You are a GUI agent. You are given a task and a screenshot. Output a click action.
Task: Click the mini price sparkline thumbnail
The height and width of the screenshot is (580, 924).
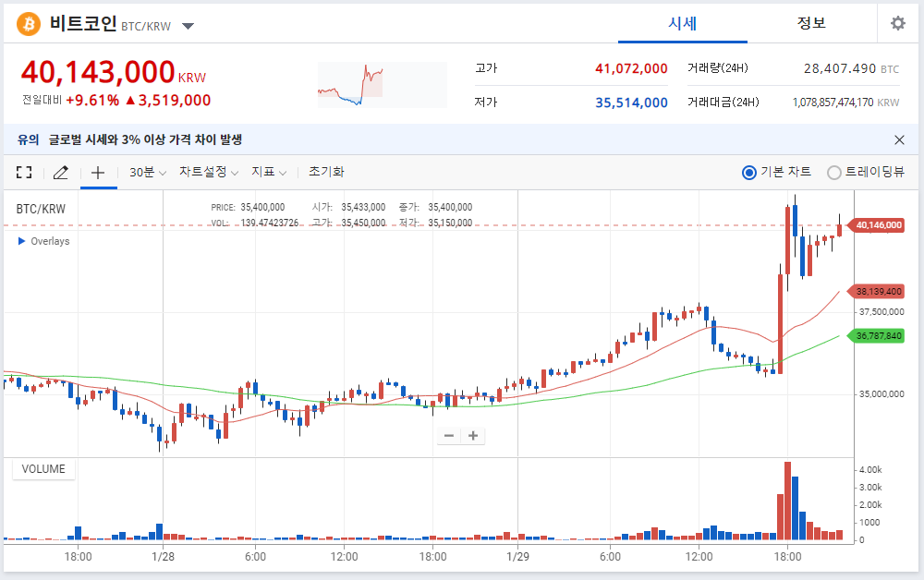point(383,85)
